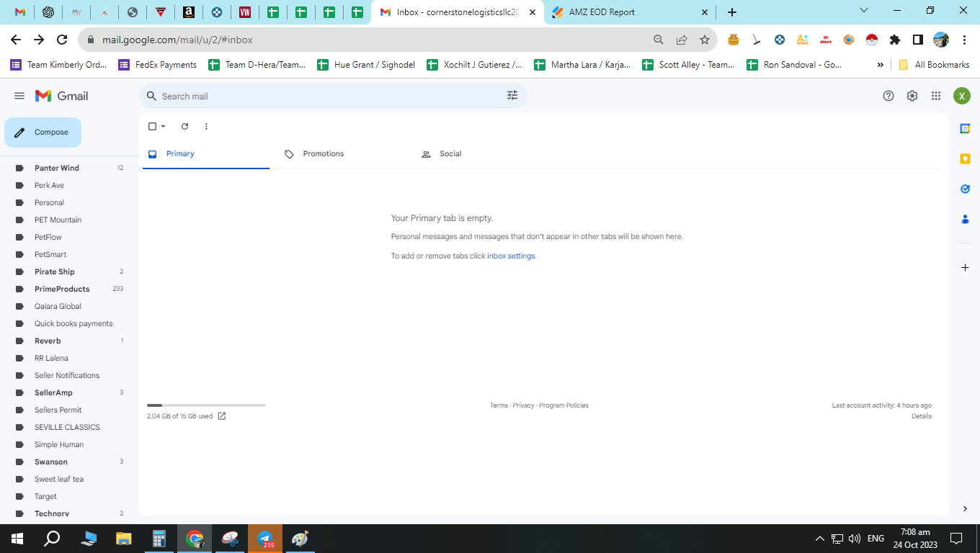Open Telegram from the taskbar
The image size is (980, 553).
266,538
